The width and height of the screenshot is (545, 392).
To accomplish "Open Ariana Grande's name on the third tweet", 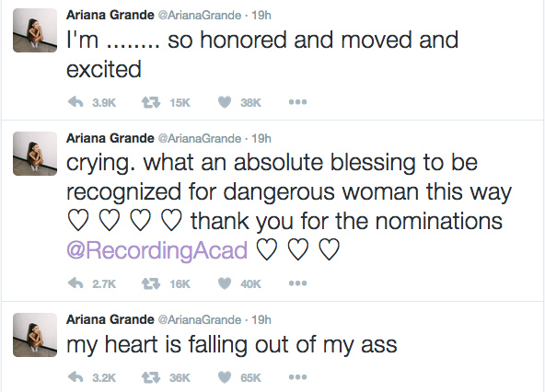I will pyautogui.click(x=110, y=319).
